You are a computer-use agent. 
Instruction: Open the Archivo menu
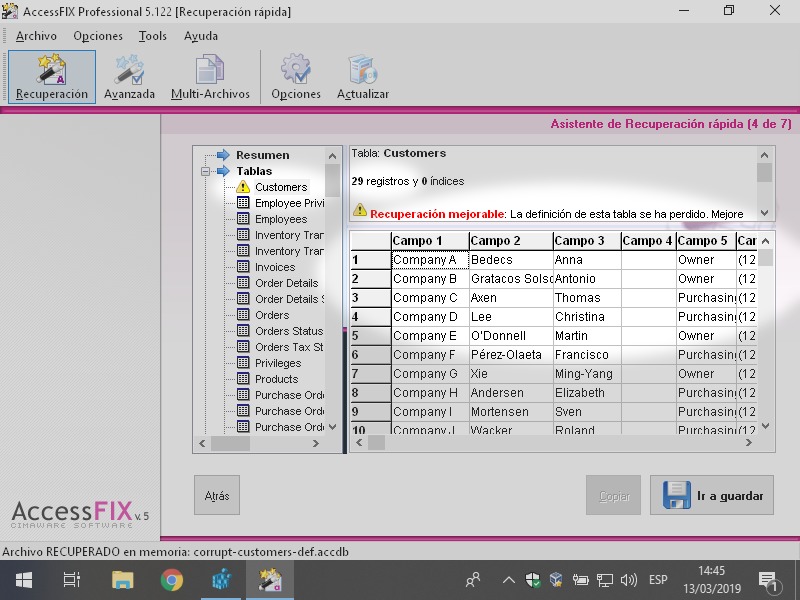click(x=36, y=36)
